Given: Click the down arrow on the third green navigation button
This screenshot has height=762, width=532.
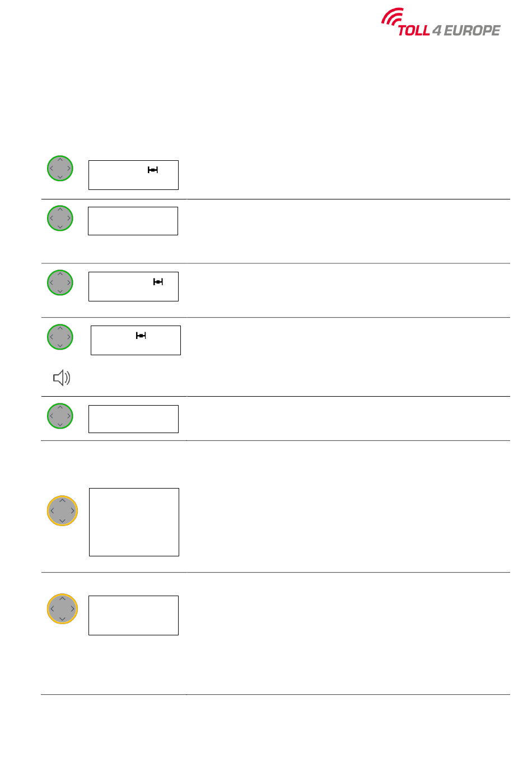Looking at the screenshot, I should [x=60, y=291].
